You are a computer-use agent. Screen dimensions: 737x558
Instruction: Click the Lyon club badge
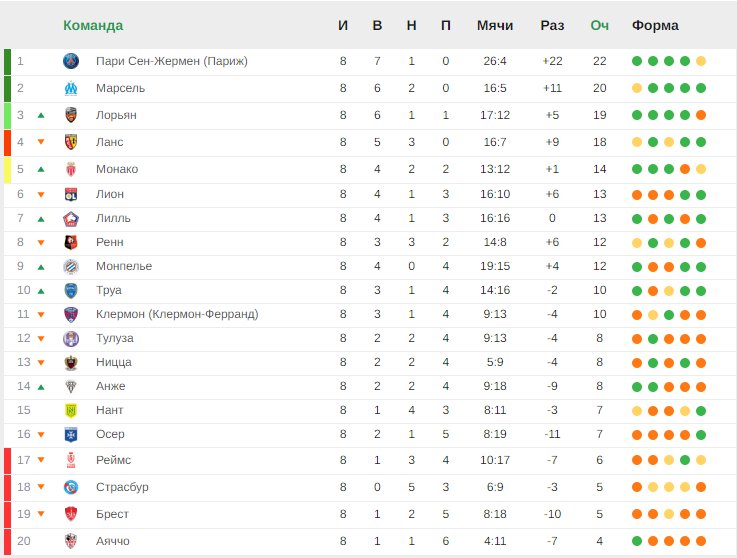(70, 194)
